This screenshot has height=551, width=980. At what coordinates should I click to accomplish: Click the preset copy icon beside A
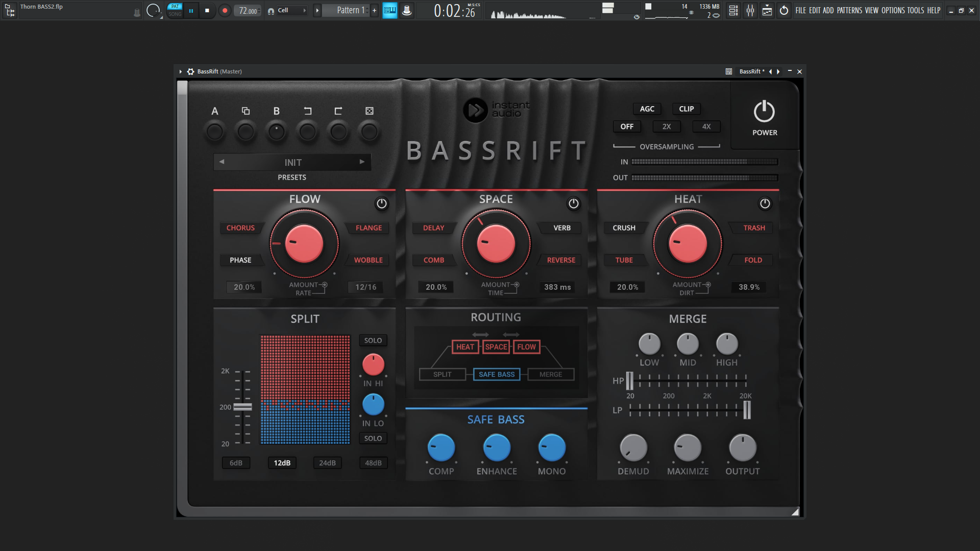pyautogui.click(x=246, y=111)
